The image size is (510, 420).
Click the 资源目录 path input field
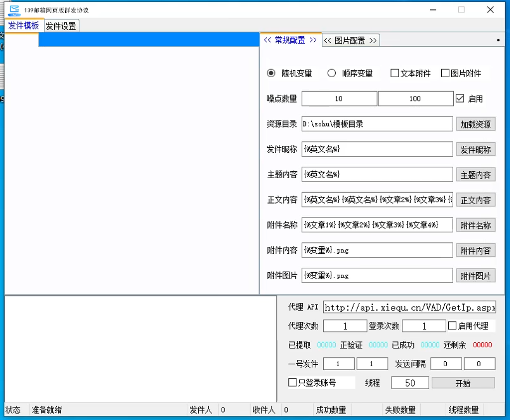click(x=377, y=124)
